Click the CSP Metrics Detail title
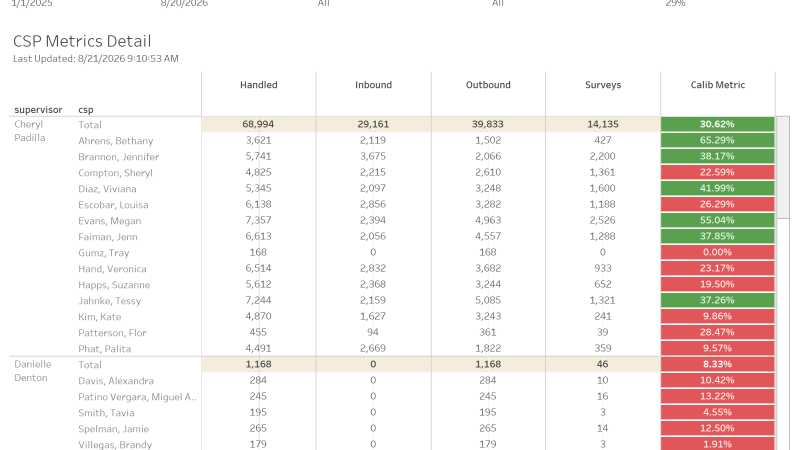This screenshot has height=450, width=800. point(82,41)
